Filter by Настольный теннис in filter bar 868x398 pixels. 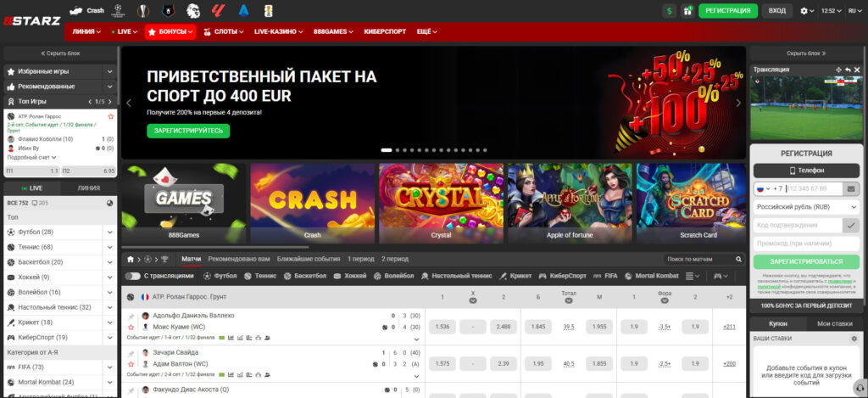[457, 276]
